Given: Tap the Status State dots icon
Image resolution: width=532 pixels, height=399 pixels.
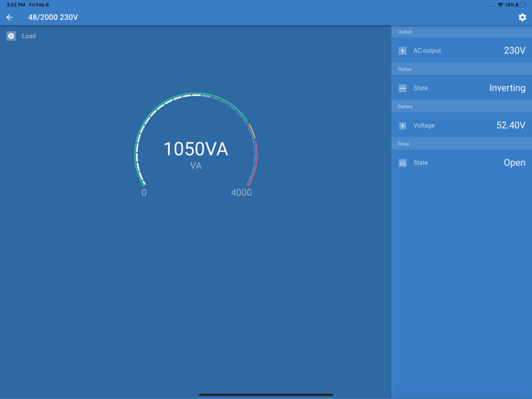Looking at the screenshot, I should coord(402,88).
